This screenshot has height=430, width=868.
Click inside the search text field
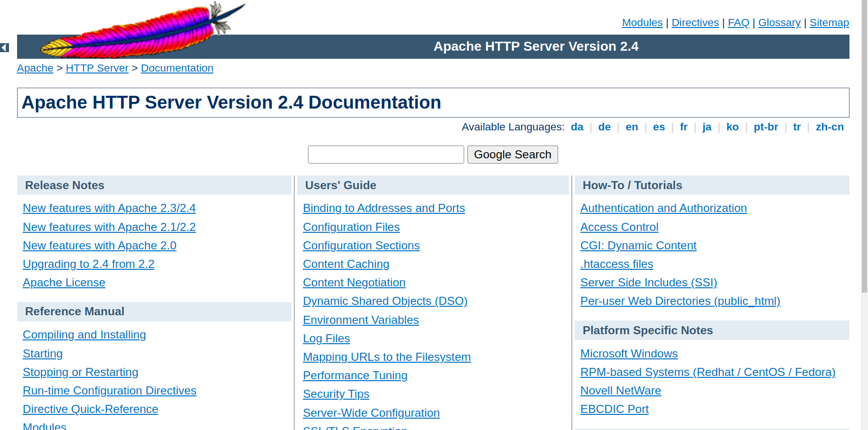click(x=385, y=154)
